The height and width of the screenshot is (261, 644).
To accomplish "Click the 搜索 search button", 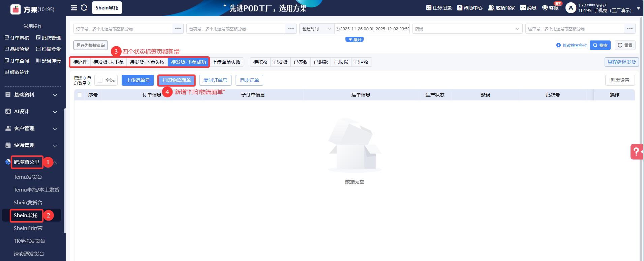I will pyautogui.click(x=600, y=45).
